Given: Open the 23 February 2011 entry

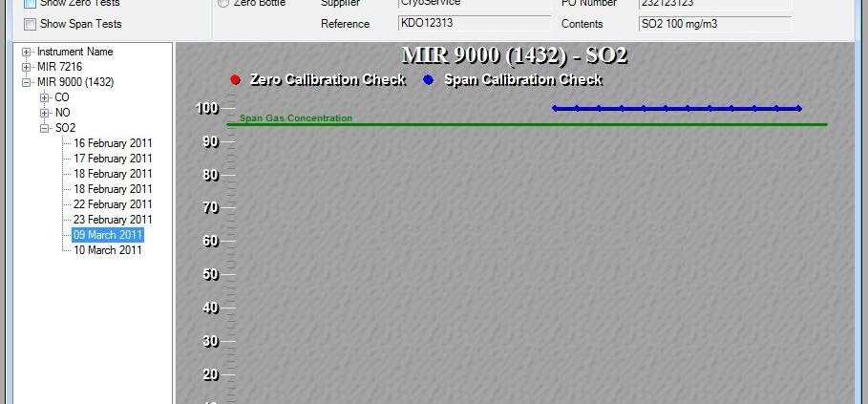Looking at the screenshot, I should click(x=113, y=220).
